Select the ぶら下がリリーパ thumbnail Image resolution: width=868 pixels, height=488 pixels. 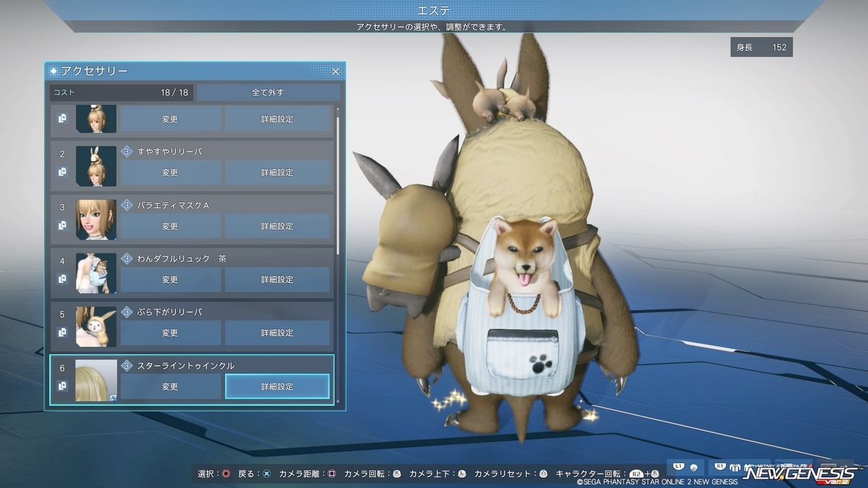[x=96, y=327]
